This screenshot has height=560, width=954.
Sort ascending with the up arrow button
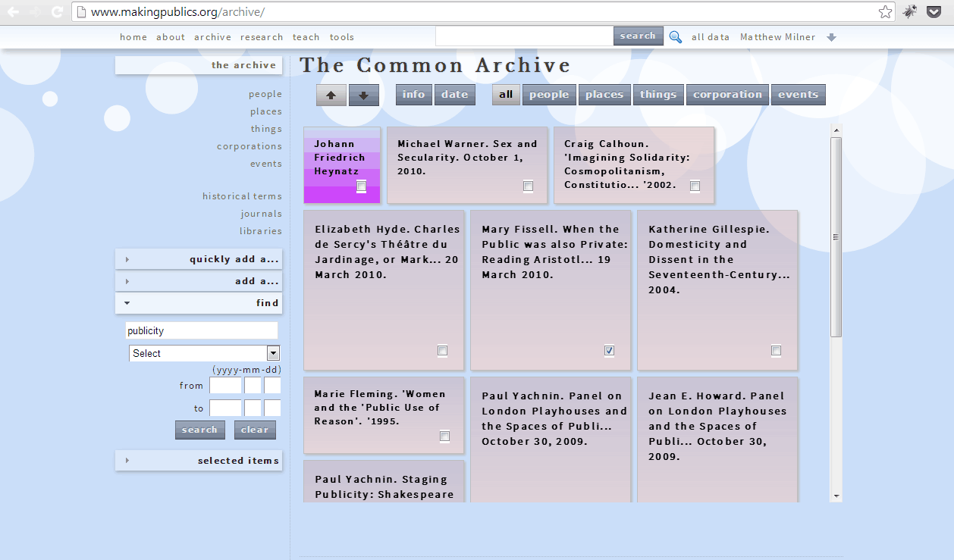point(331,95)
